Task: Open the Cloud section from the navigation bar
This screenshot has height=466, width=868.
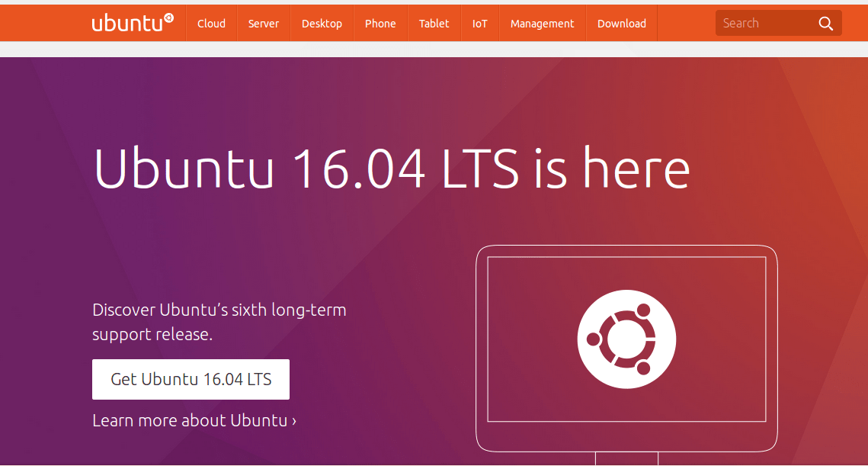Action: [211, 23]
